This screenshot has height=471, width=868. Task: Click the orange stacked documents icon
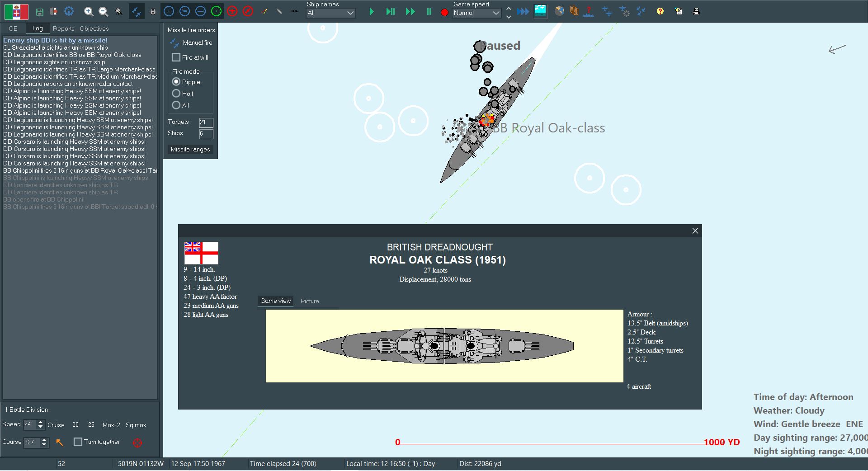(574, 11)
